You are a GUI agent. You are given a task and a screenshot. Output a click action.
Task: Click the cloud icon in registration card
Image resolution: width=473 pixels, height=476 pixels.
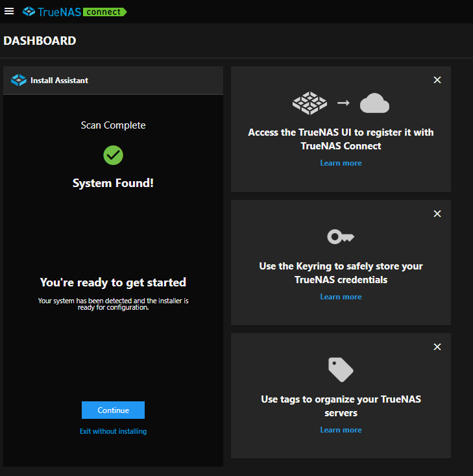click(374, 103)
